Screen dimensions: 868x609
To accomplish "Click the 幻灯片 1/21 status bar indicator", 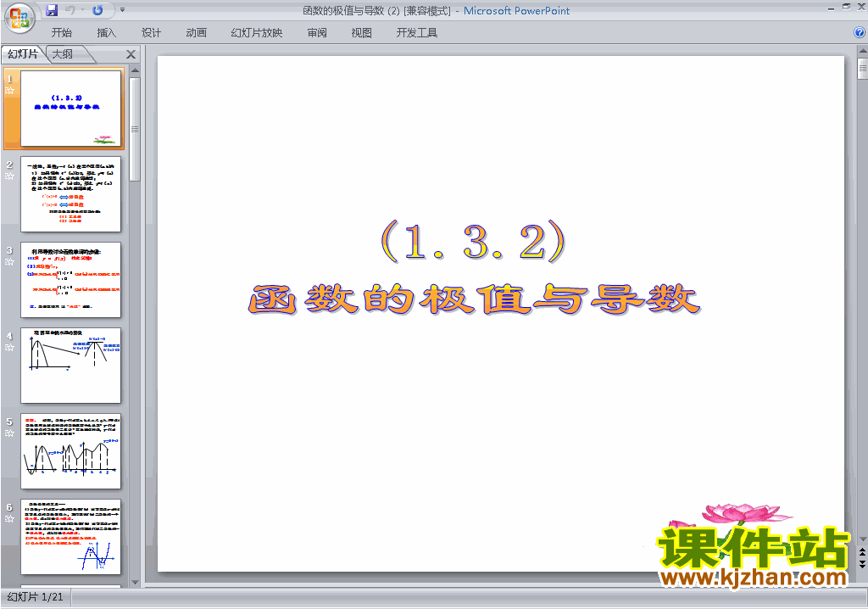I will pyautogui.click(x=36, y=597).
